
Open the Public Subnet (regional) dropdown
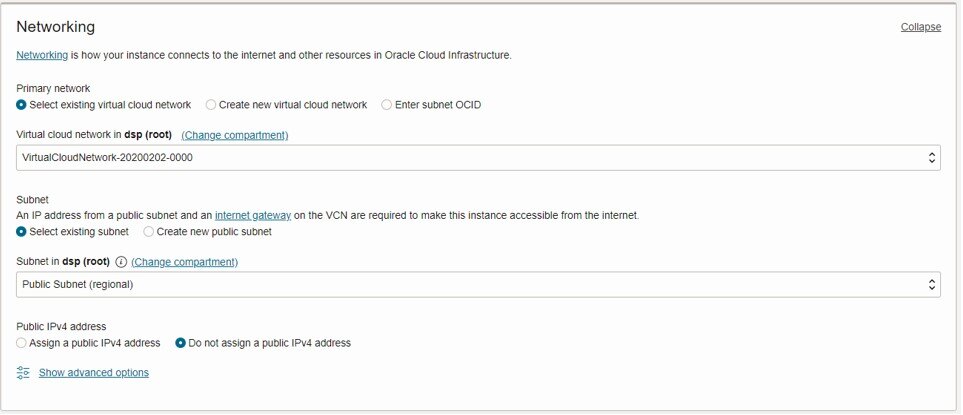478,285
